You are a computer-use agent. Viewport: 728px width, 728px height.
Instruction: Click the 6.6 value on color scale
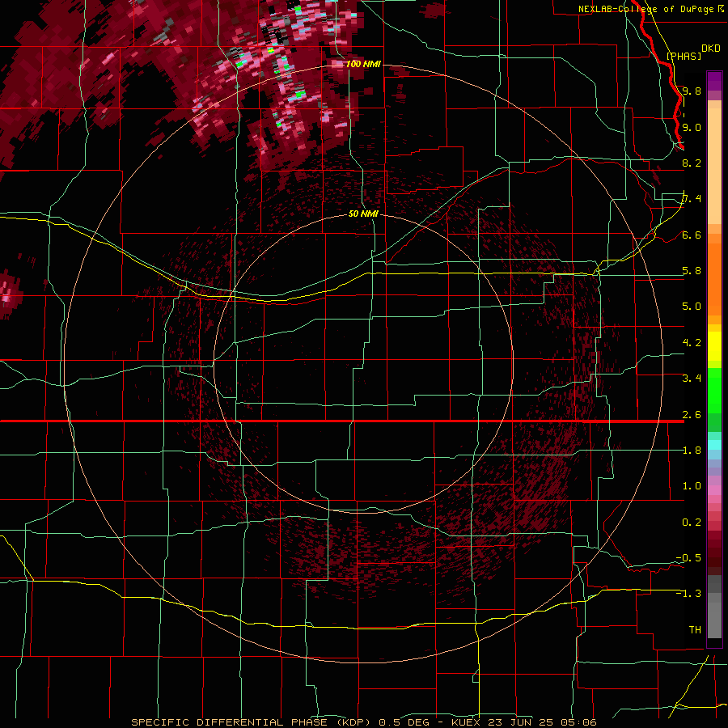point(692,235)
